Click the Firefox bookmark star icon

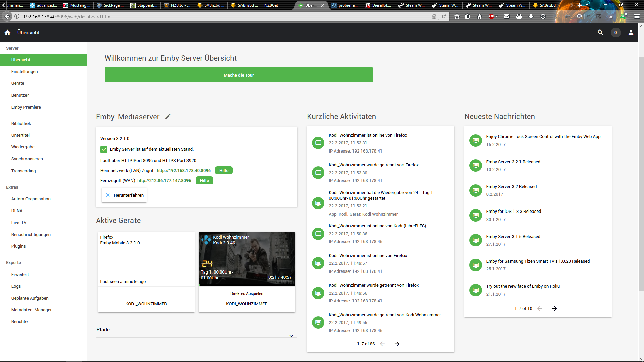[457, 16]
